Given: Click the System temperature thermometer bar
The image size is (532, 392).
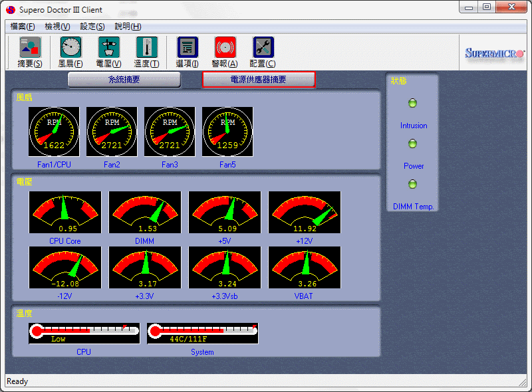Looking at the screenshot, I should point(203,334).
